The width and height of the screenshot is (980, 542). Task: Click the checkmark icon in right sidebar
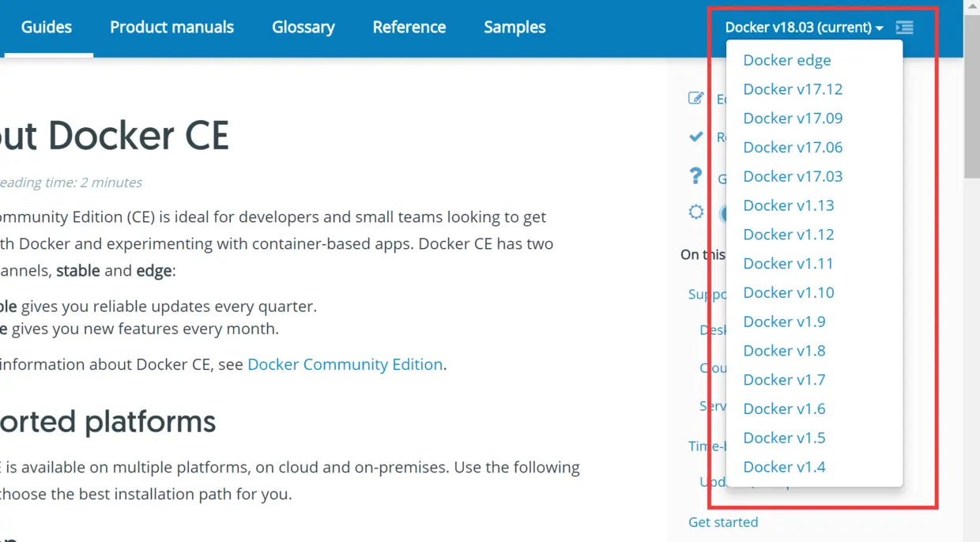[696, 137]
